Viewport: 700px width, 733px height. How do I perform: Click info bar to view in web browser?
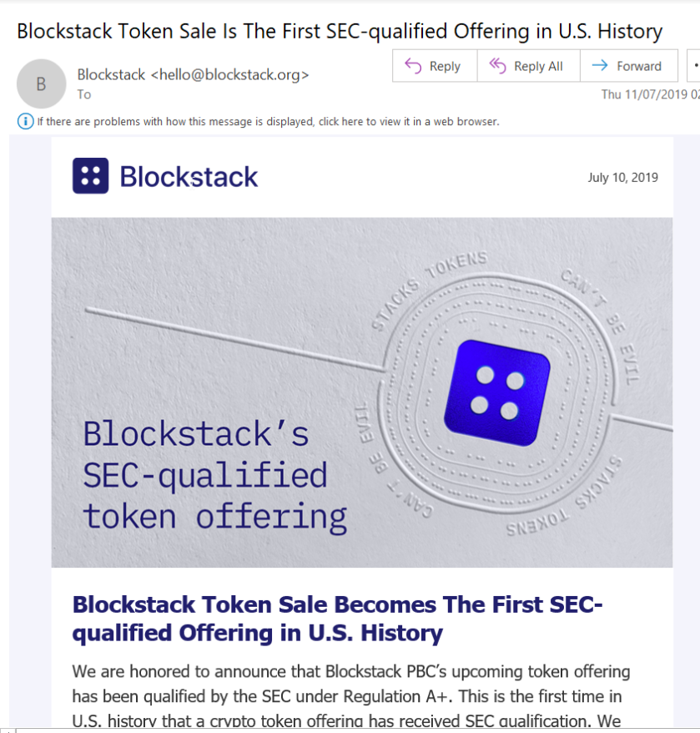coord(268,122)
